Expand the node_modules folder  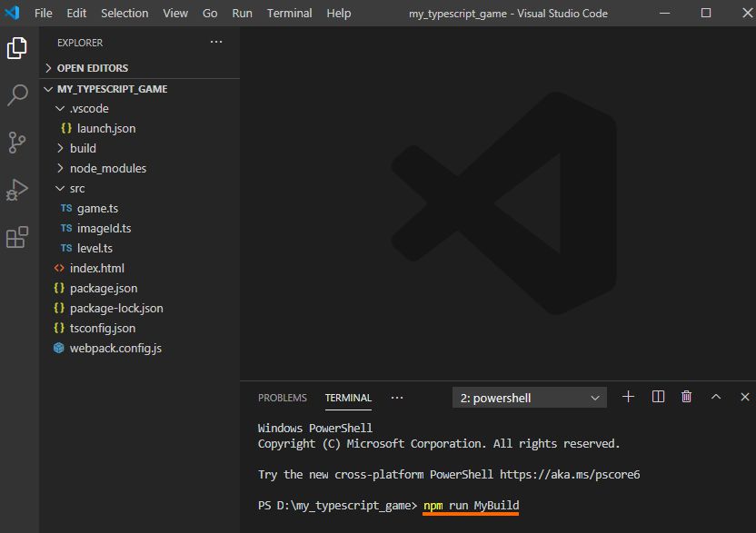pyautogui.click(x=107, y=168)
